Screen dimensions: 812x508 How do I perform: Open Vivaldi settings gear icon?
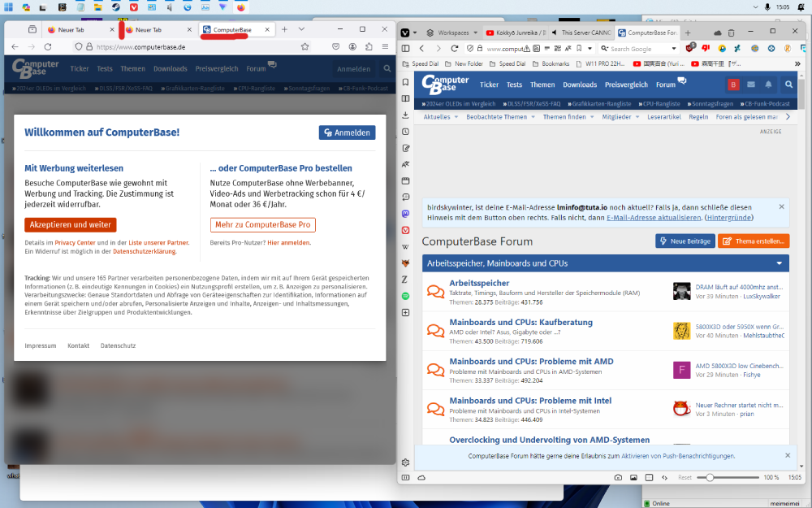pos(405,462)
